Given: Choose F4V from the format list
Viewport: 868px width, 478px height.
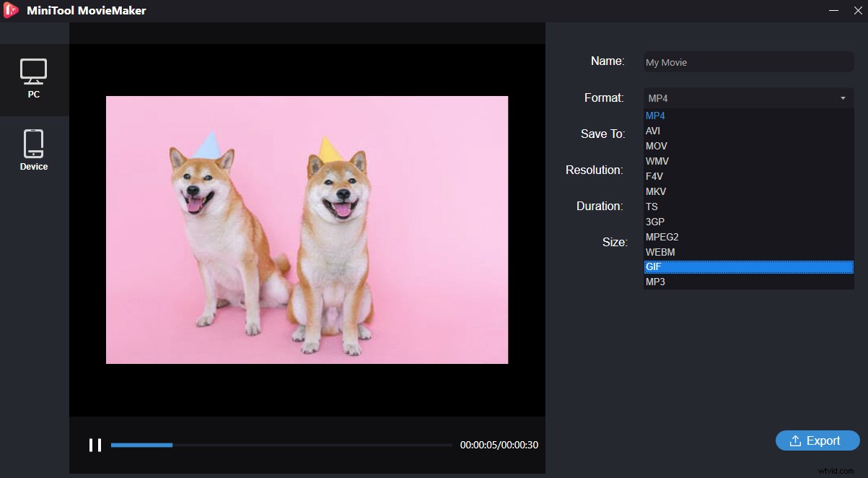Looking at the screenshot, I should (748, 176).
